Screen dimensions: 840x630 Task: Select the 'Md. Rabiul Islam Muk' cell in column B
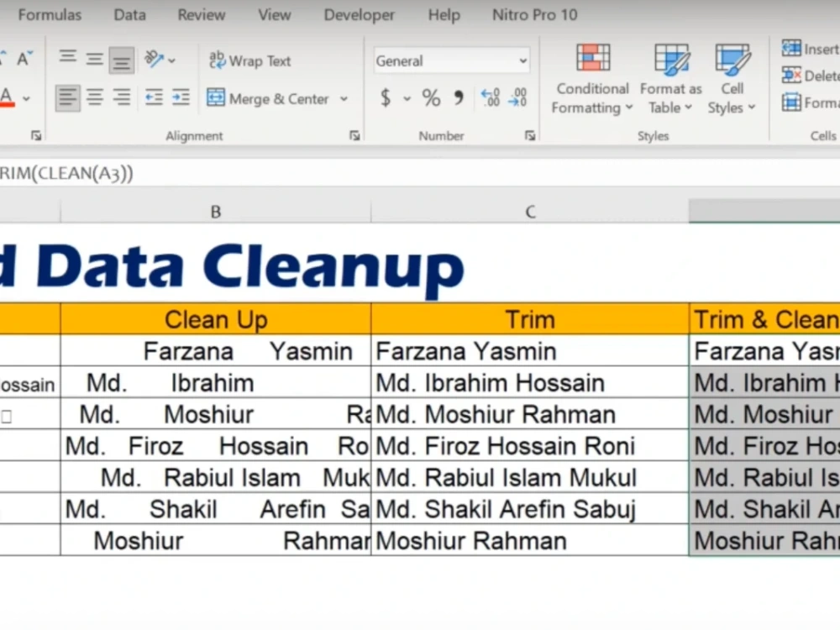click(215, 477)
